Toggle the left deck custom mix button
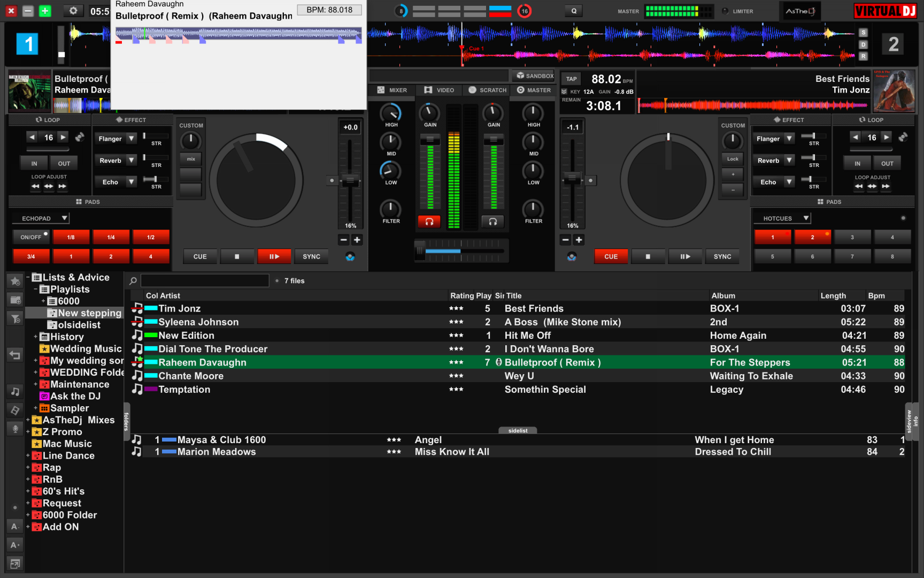 191,159
